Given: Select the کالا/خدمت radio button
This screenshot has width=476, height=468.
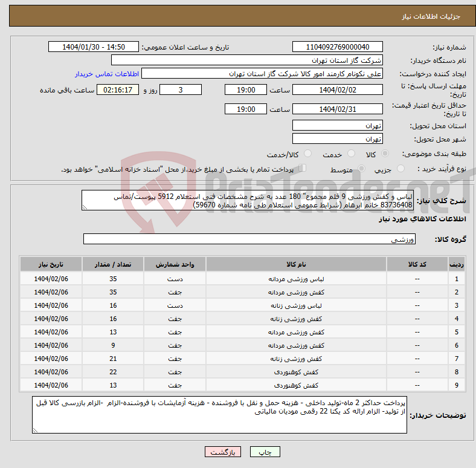Looking at the screenshot, I should pos(308,154).
